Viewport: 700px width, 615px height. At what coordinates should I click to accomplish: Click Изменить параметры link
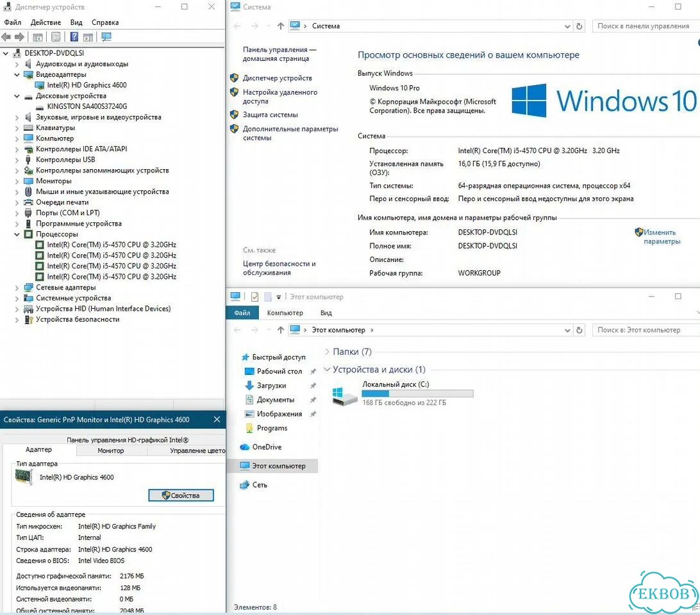coord(662,237)
